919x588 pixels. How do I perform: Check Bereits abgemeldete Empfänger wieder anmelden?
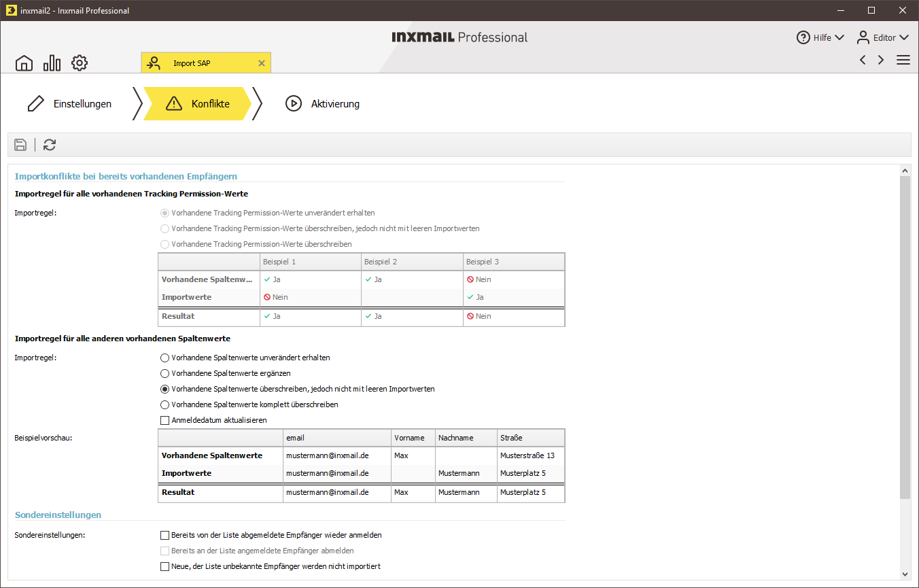(164, 536)
